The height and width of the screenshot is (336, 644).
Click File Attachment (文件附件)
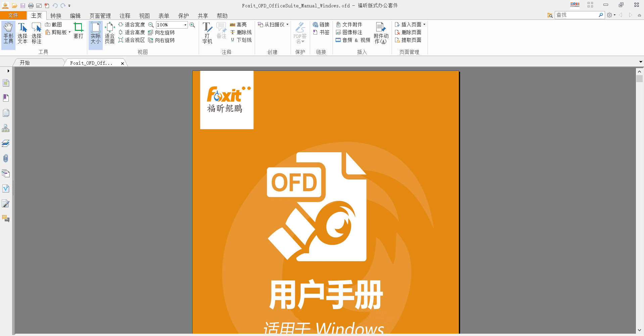tap(349, 24)
